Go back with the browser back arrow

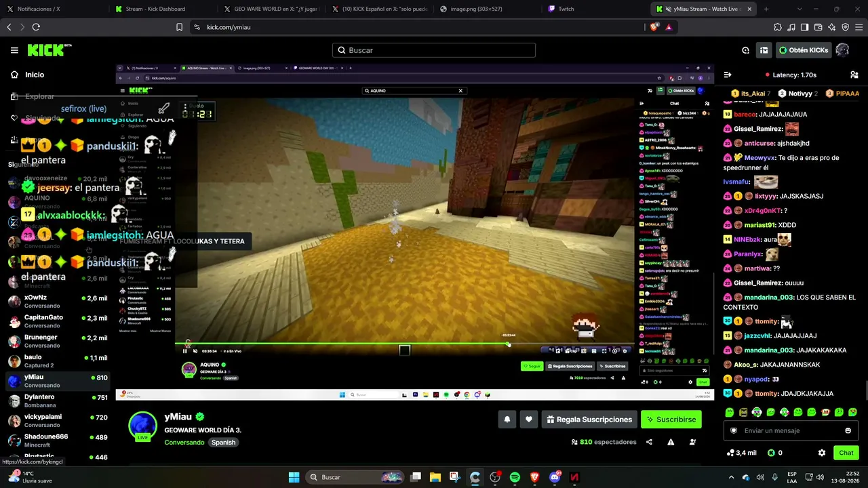(x=9, y=27)
